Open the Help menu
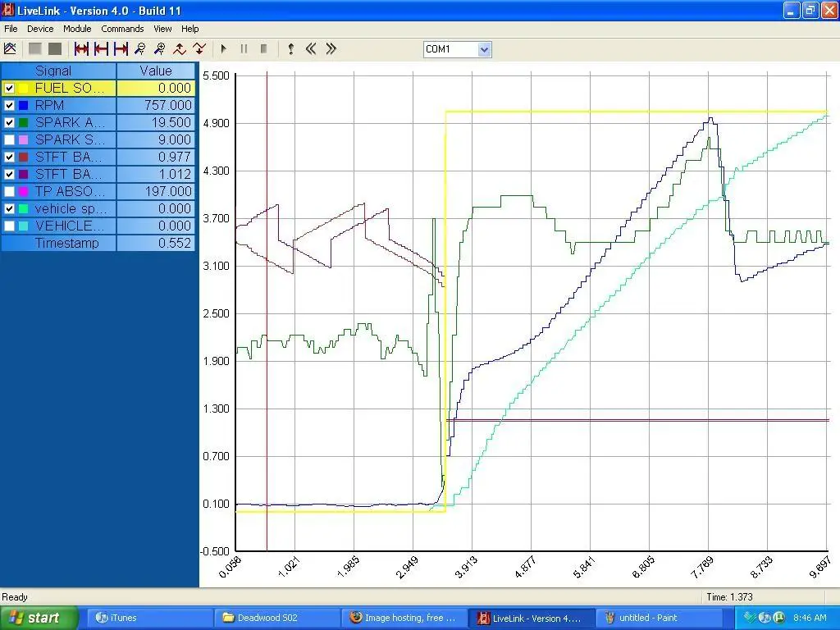Screen dimensions: 840x630 tap(189, 29)
